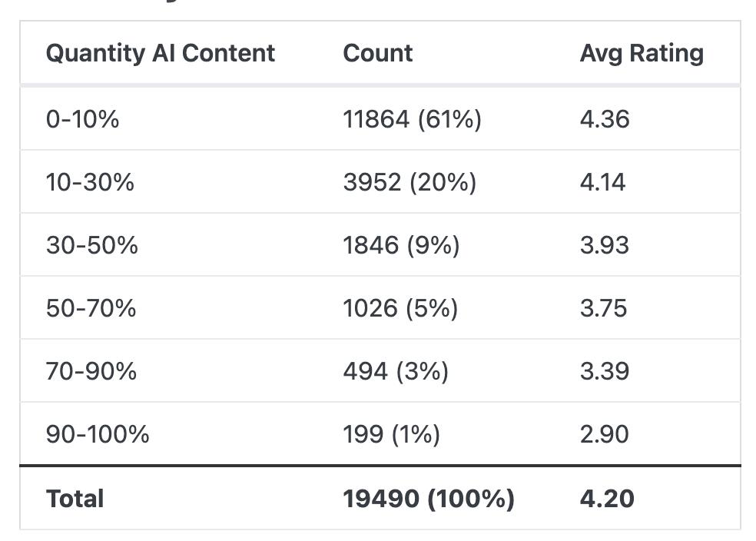Select the 10-30% row label

90,182
